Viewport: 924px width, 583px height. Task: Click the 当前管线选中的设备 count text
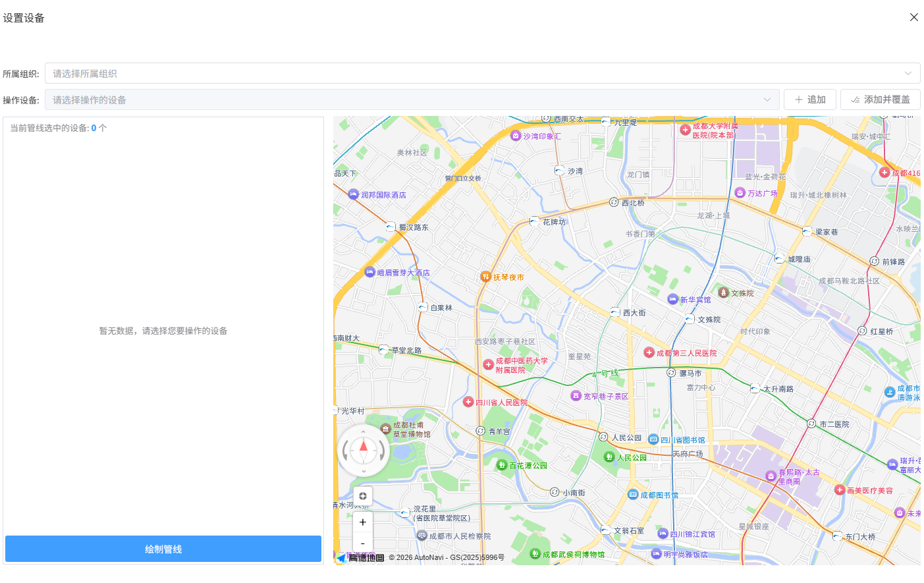58,128
